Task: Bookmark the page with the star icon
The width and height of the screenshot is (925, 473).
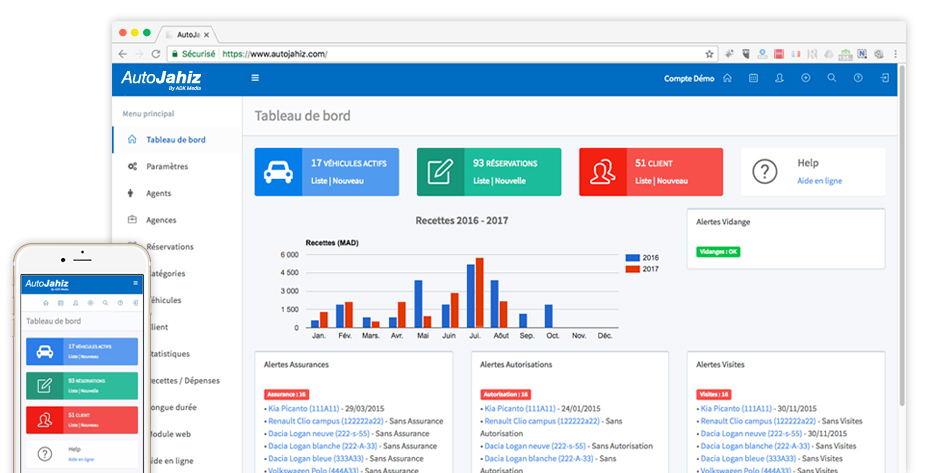Action: (709, 54)
